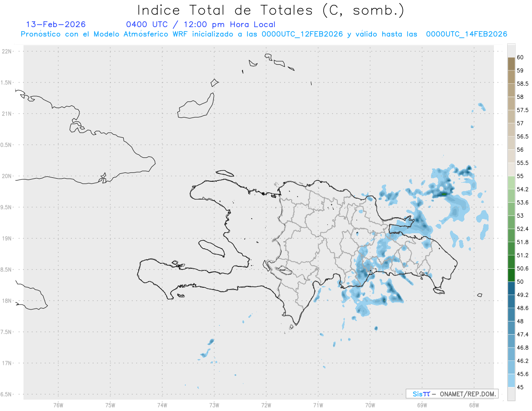The width and height of the screenshot is (532, 411).
Task: Click the "52.4" colorbar label
Action: pos(522,229)
